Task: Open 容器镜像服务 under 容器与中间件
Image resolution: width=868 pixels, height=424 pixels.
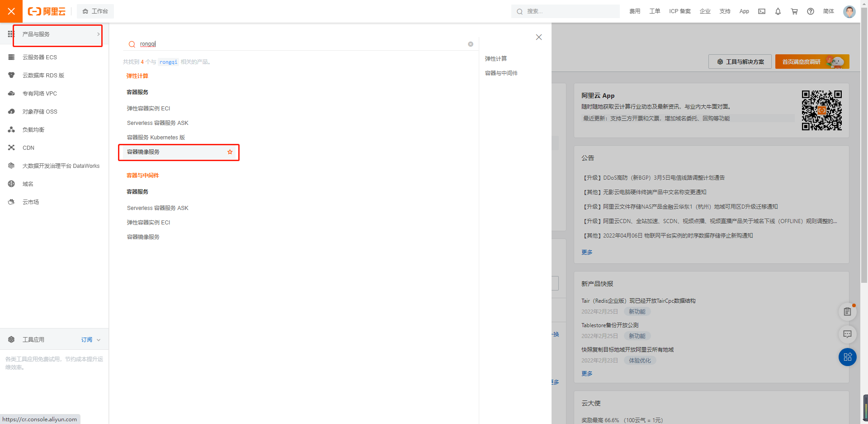Action: (x=143, y=237)
